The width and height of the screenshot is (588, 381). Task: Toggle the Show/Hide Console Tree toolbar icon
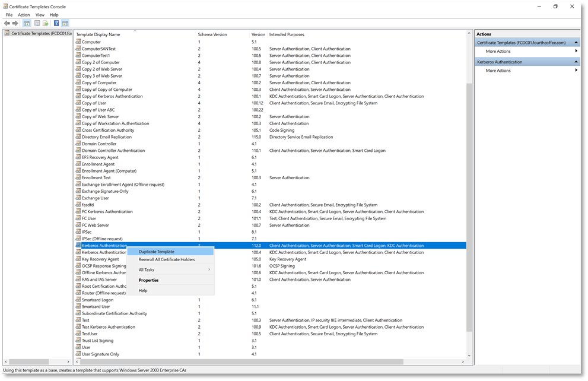(27, 23)
